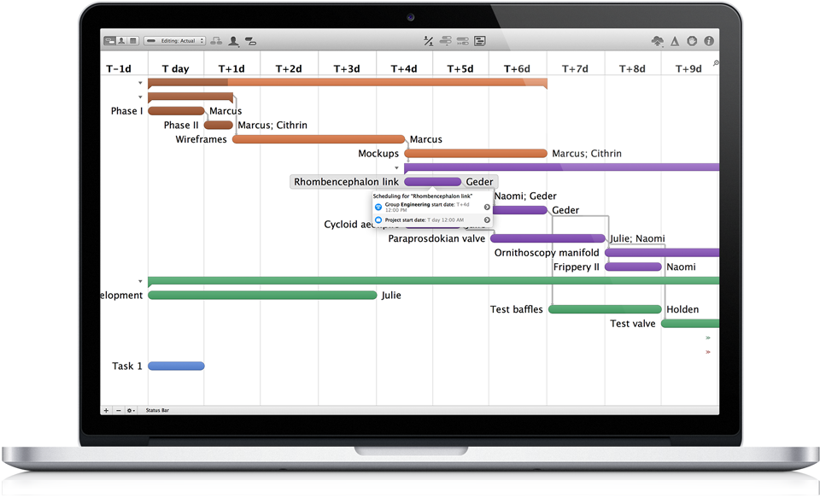Click the red double-arrow offscreen indicator
Viewport: 820px width, 504px height.
pyautogui.click(x=708, y=352)
